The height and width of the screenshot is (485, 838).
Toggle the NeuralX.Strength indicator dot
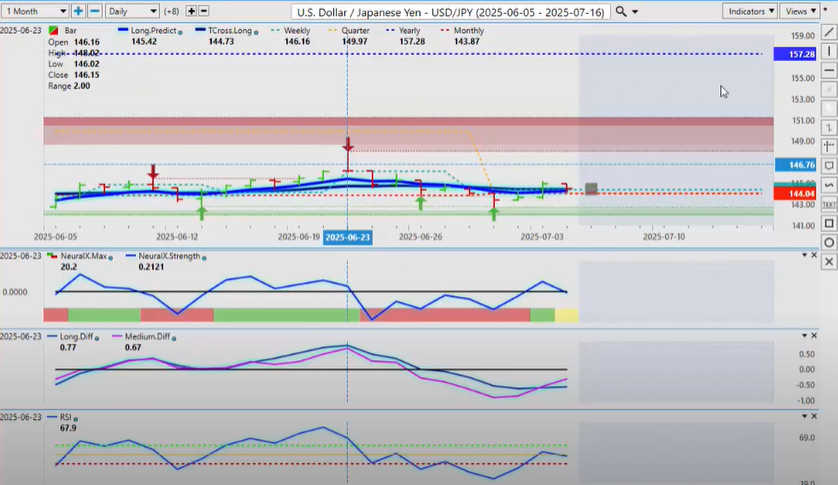(204, 257)
